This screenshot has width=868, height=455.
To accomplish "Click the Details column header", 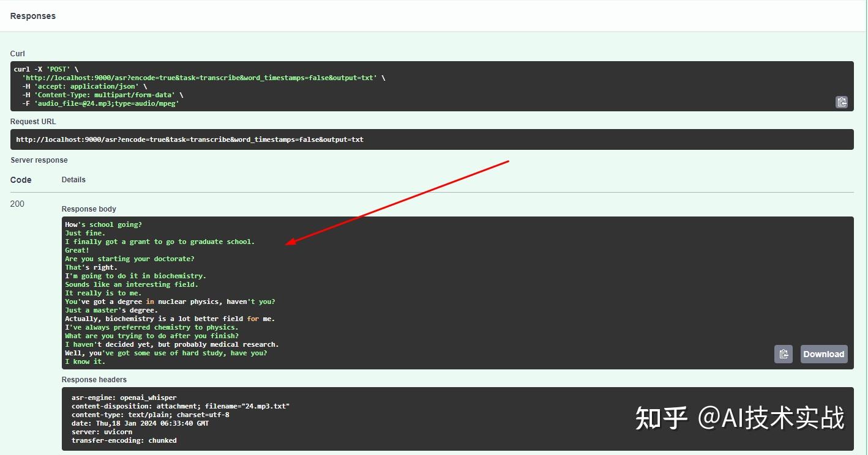I will (73, 179).
